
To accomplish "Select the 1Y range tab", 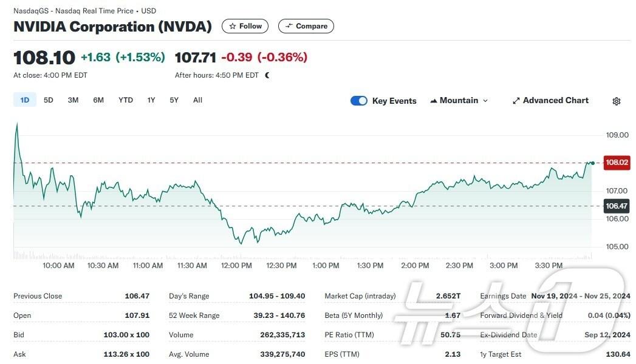I will 151,100.
